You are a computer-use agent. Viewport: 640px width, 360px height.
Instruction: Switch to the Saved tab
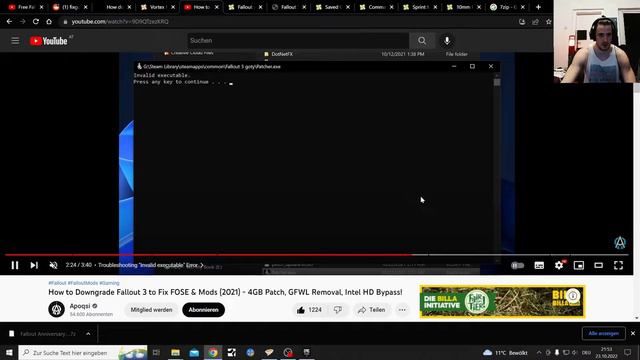click(331, 7)
